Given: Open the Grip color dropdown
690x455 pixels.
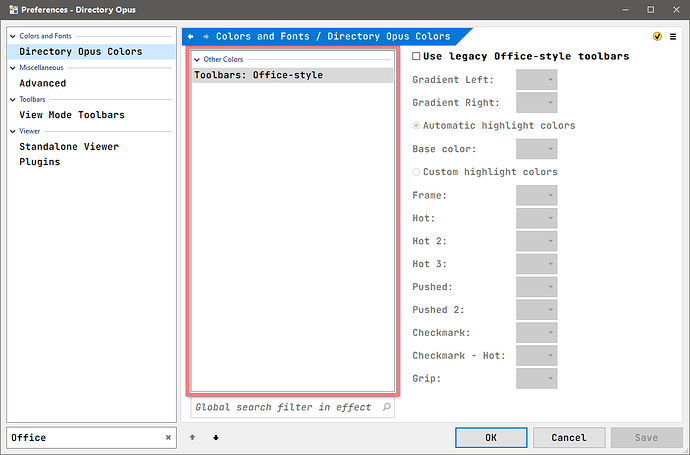Looking at the screenshot, I should tap(536, 378).
